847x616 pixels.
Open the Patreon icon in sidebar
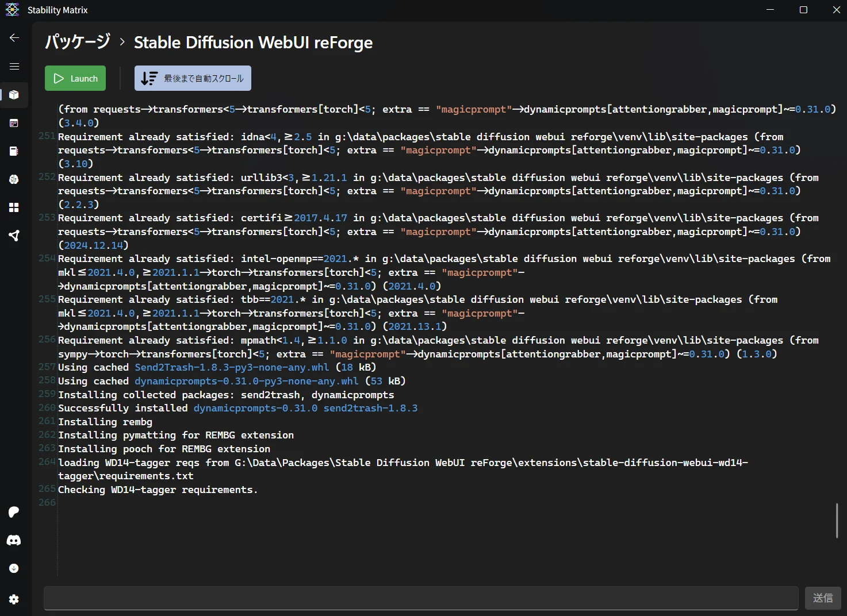[x=14, y=512]
